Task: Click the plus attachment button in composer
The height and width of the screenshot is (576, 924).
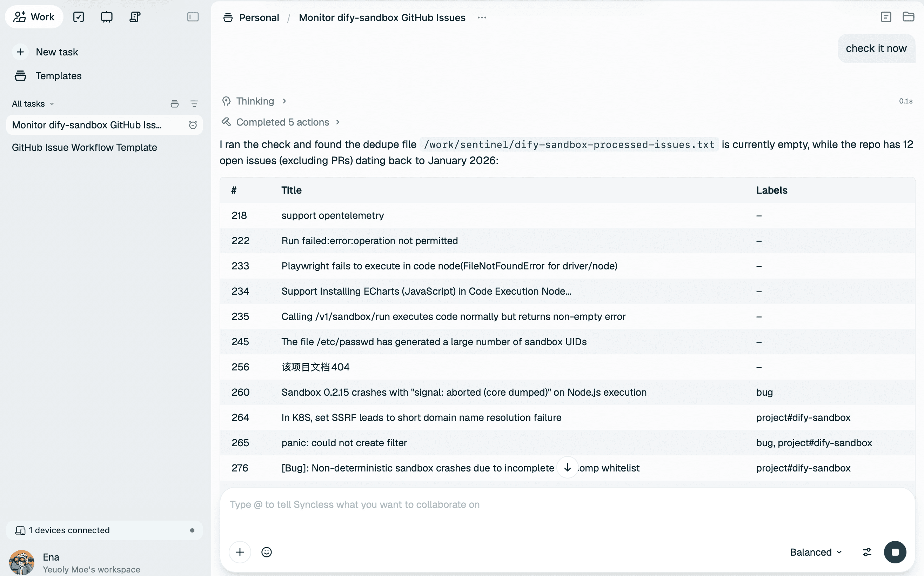Action: 240,552
